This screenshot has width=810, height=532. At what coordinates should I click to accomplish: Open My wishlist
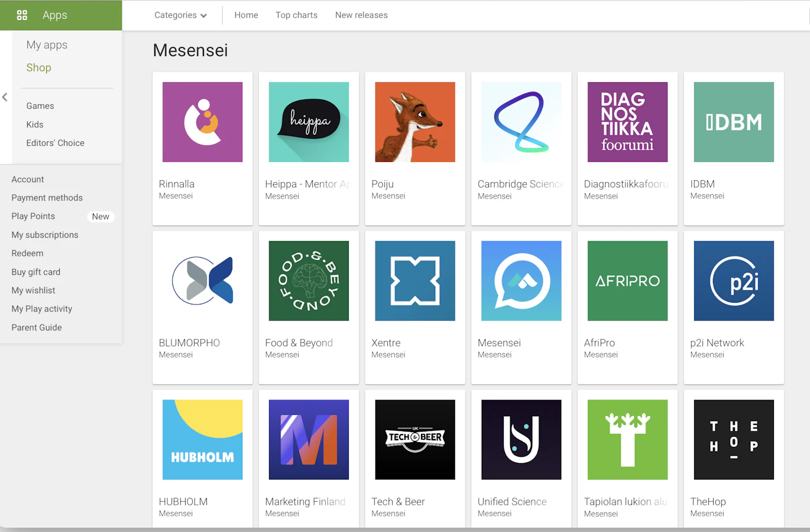33,291
